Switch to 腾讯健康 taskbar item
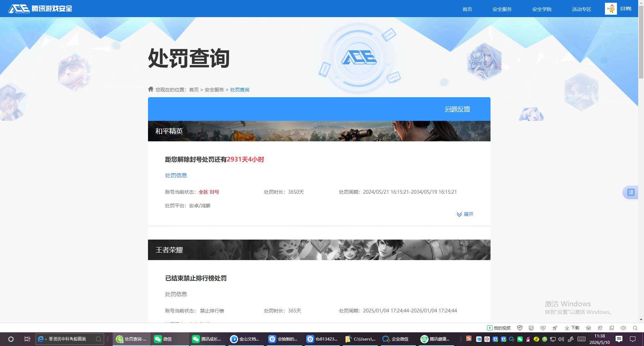The height and width of the screenshot is (346, 644). pos(437,339)
